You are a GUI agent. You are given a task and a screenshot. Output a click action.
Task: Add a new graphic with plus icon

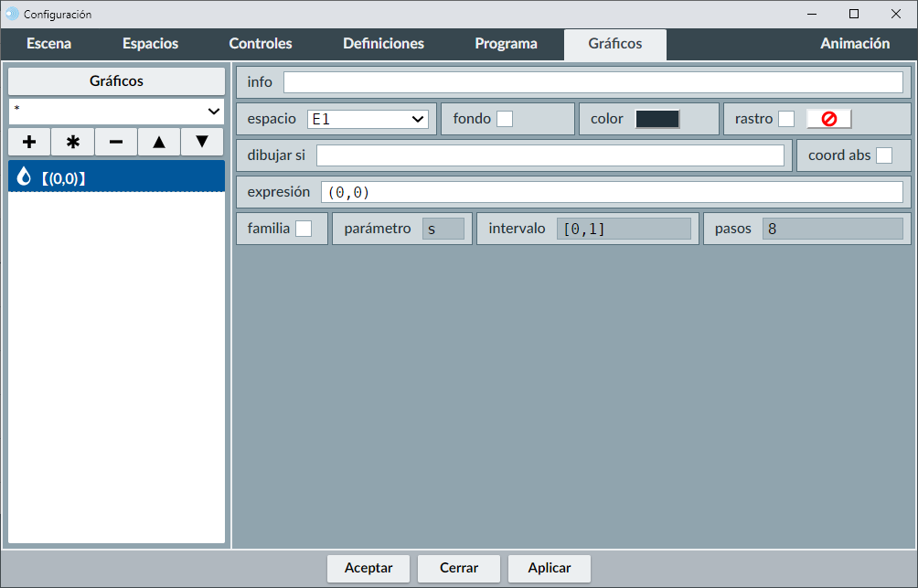pos(29,142)
